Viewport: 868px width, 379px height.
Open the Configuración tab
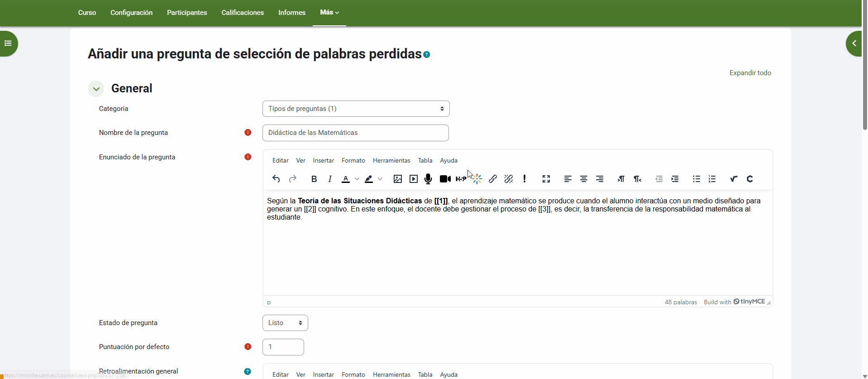tap(131, 13)
